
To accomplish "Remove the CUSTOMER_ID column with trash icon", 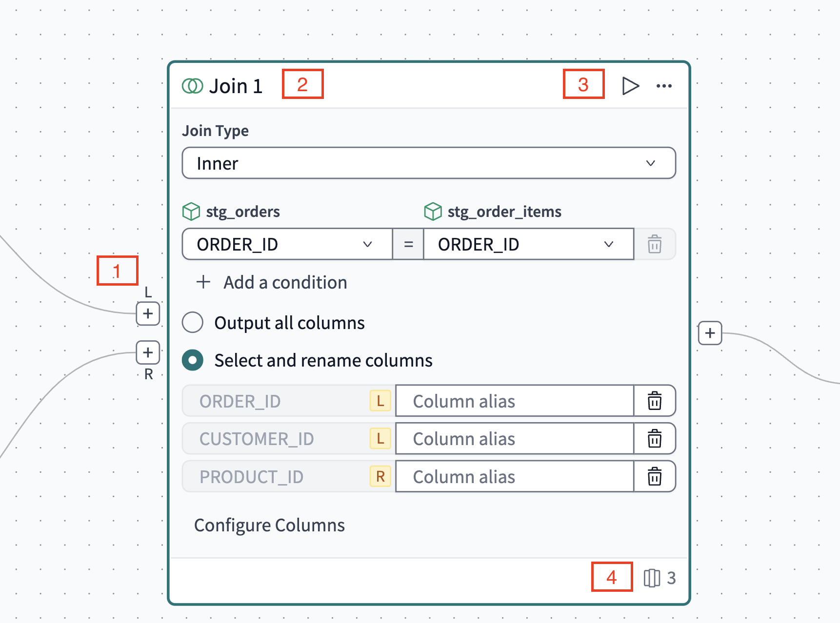I will click(x=655, y=439).
